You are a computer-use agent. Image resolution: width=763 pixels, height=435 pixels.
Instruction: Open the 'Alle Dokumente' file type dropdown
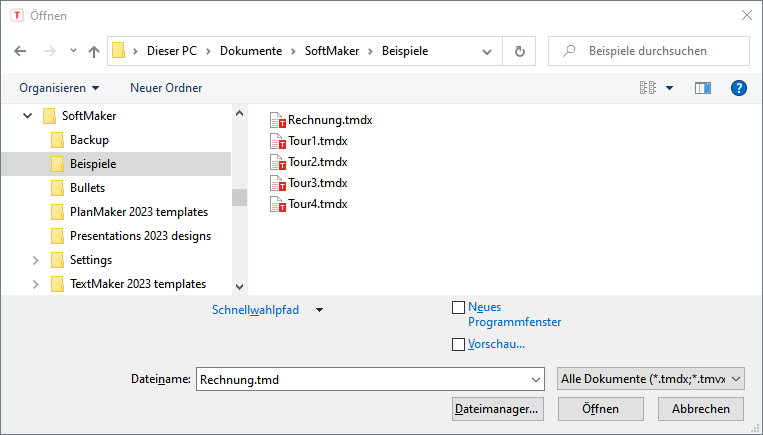click(651, 379)
